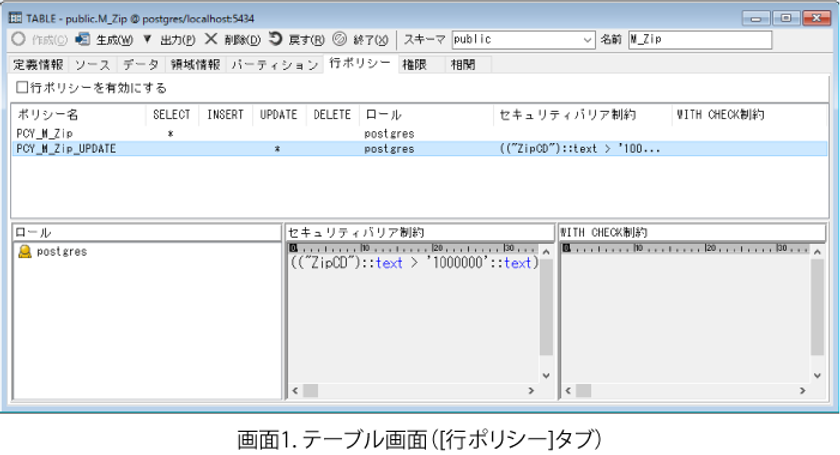
Task: Click the security barrier horizontal scrollbar thumb
Action: tap(311, 391)
